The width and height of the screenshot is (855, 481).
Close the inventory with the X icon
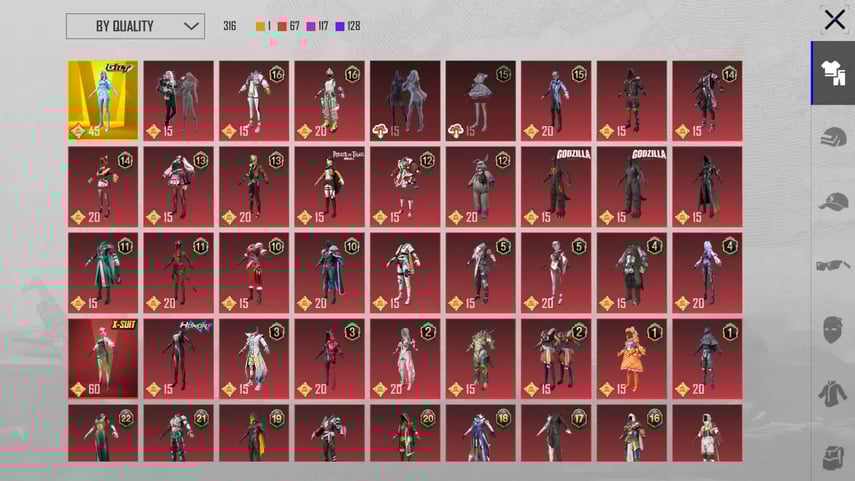click(834, 20)
